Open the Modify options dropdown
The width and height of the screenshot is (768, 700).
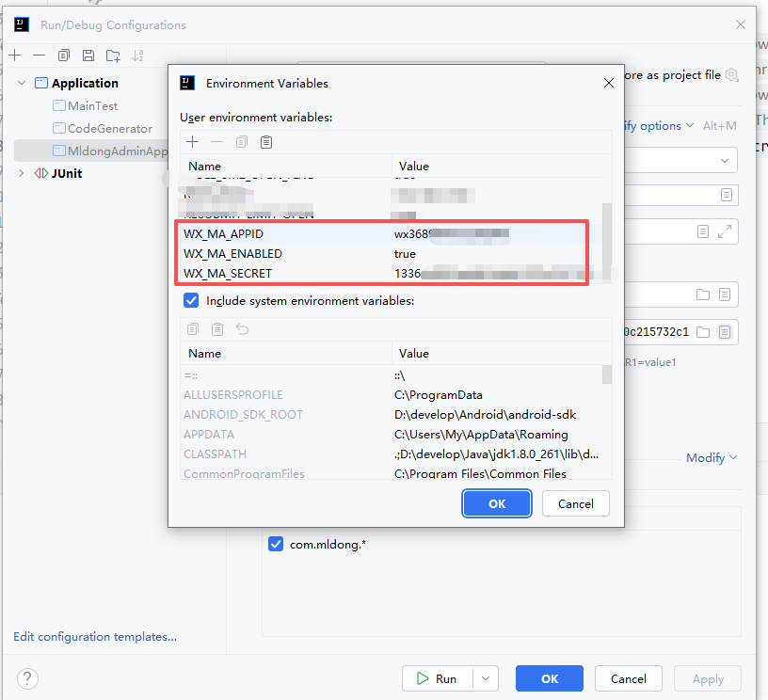pyautogui.click(x=659, y=125)
